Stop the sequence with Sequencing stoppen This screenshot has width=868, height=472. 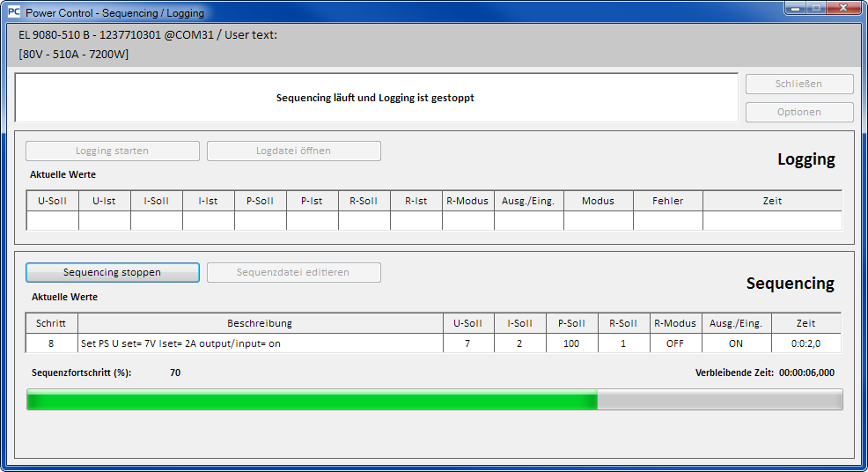point(113,272)
